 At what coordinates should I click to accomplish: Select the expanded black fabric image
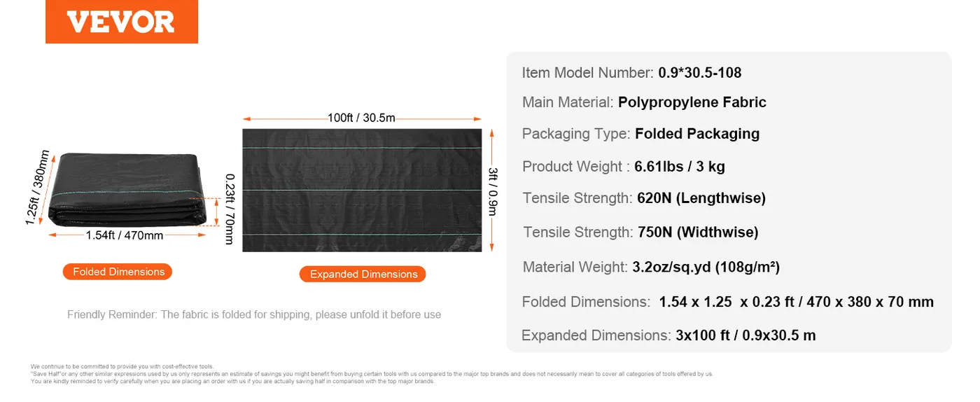point(362,190)
